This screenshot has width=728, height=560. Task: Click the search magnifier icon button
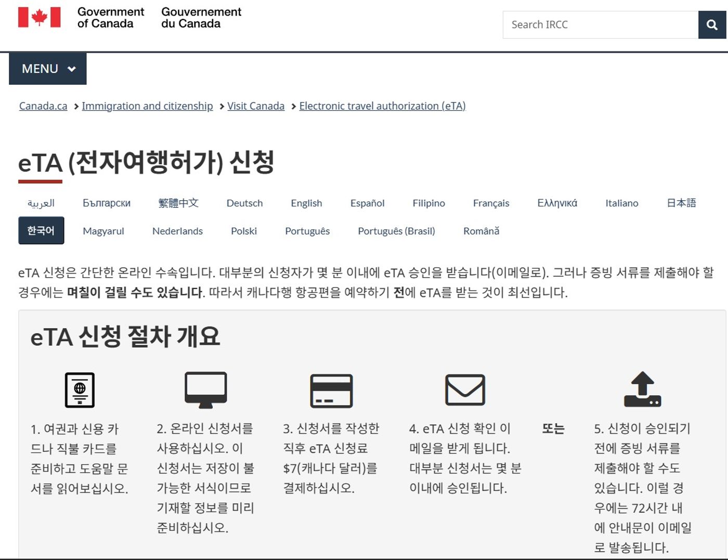(x=712, y=24)
